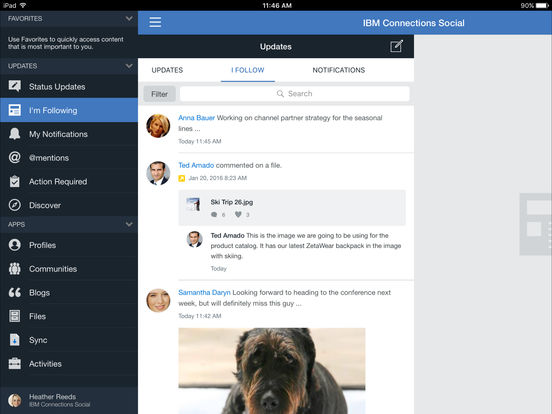Collapse the UPDATES section chevron
552x414 pixels.
click(129, 66)
